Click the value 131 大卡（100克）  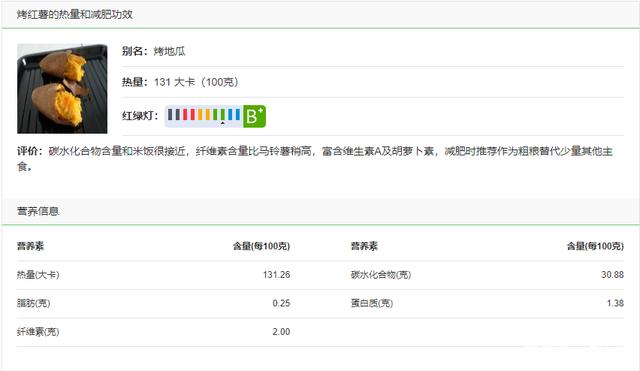[x=196, y=82]
